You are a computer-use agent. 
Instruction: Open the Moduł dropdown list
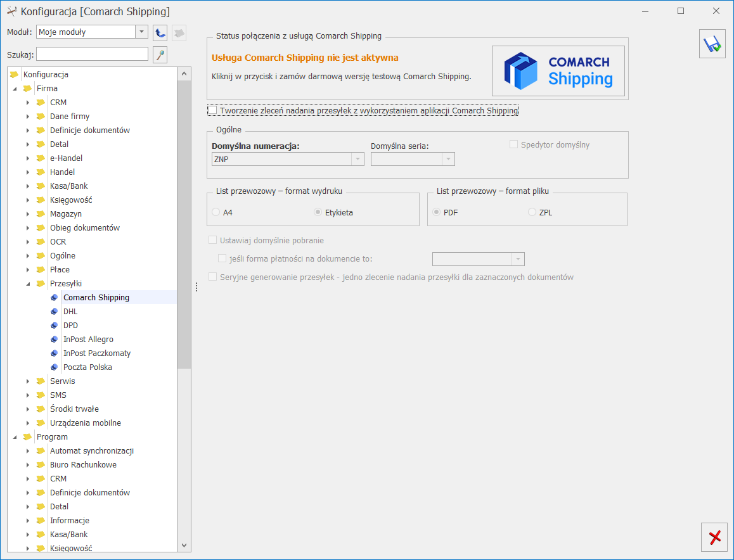(x=141, y=32)
